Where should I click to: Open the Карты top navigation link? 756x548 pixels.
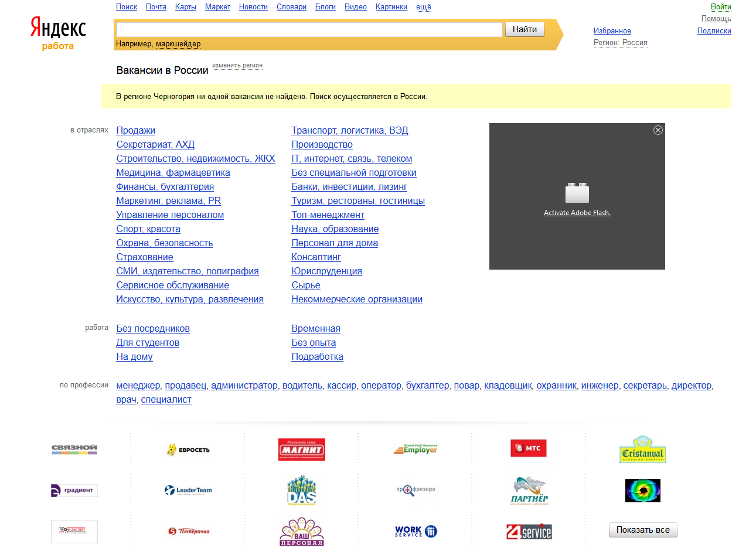(x=186, y=7)
